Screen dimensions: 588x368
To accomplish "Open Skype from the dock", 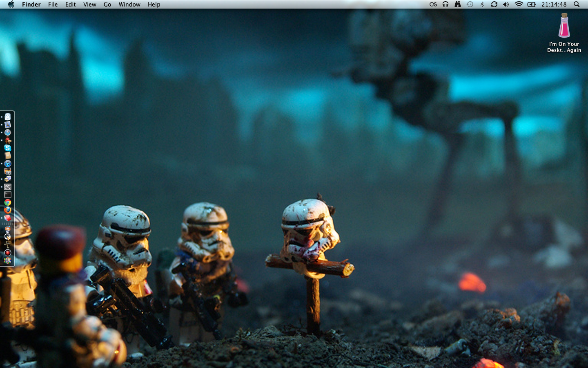I will 7,148.
